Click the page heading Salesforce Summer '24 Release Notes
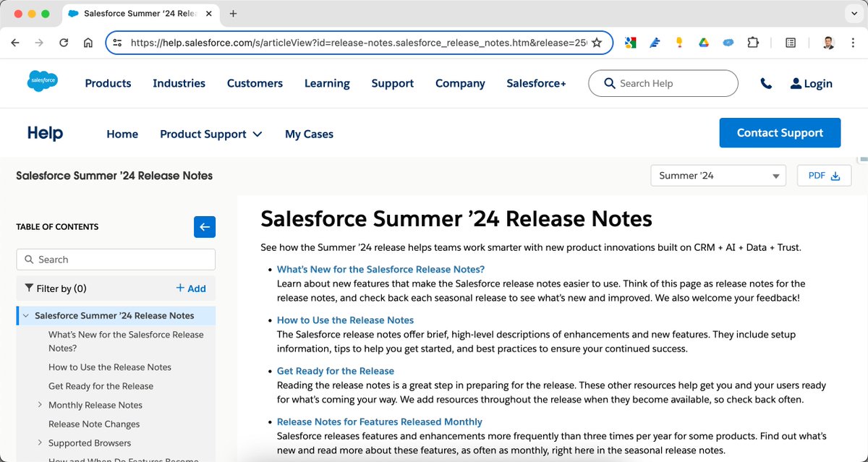Viewport: 868px width, 462px height. pos(456,218)
